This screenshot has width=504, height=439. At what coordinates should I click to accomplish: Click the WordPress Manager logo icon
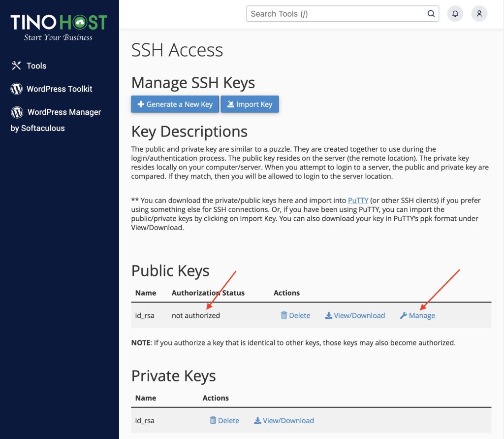coord(17,112)
